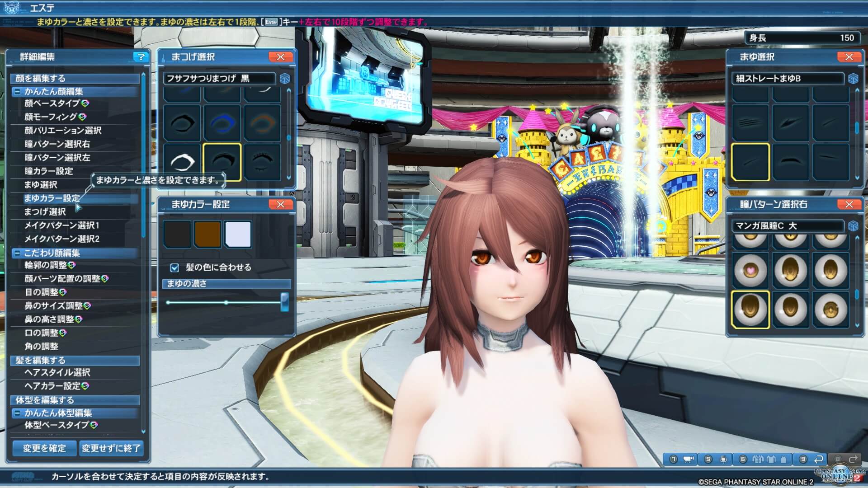This screenshot has height=488, width=868.
Task: Click the まゆの濃さ slider handle
Action: pyautogui.click(x=284, y=302)
